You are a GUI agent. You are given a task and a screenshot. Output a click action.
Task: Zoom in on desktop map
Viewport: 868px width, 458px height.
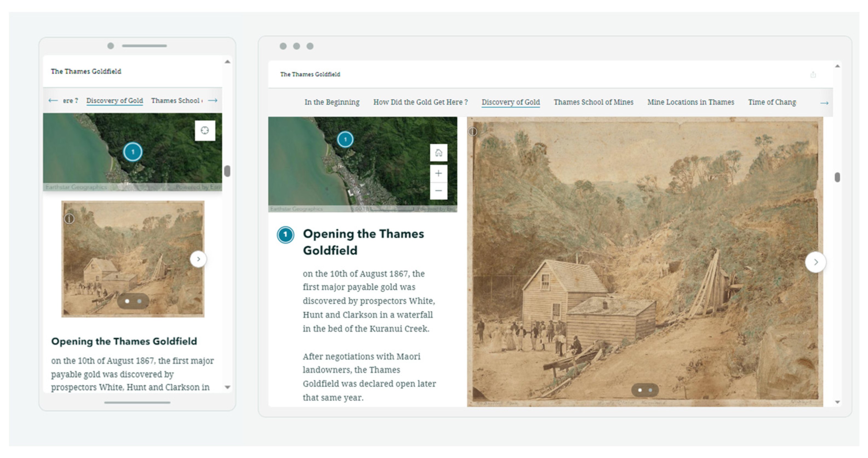click(438, 173)
